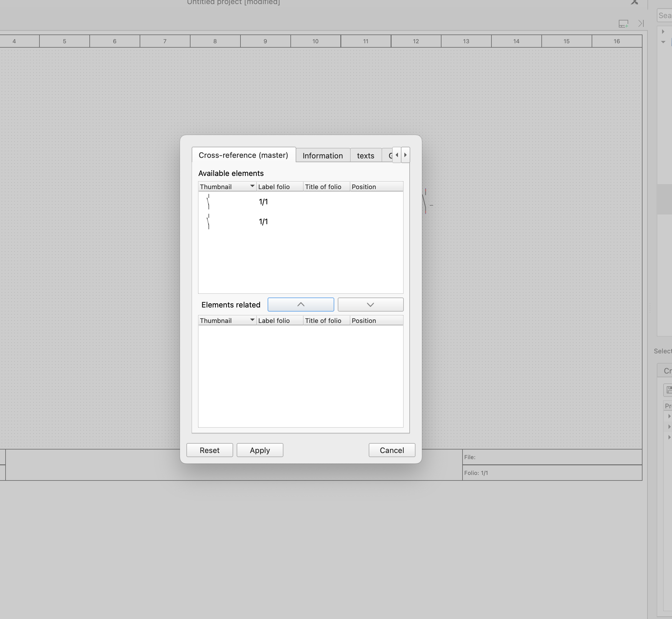Sort Elements related by Thumbnail header arrow
Viewport: 672px width, 619px height.
pyautogui.click(x=252, y=320)
